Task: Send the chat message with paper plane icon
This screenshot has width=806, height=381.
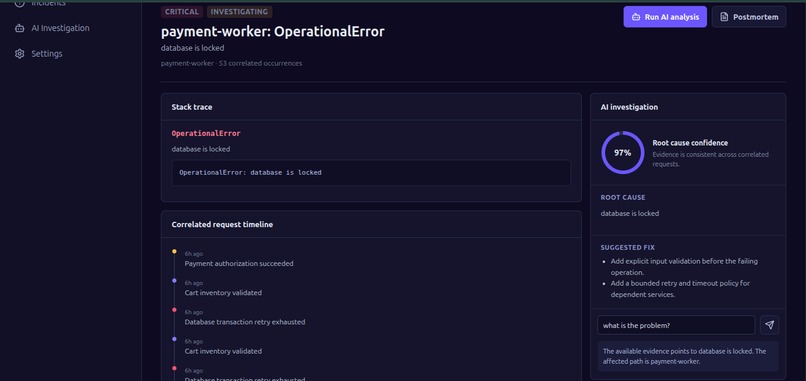Action: point(769,325)
